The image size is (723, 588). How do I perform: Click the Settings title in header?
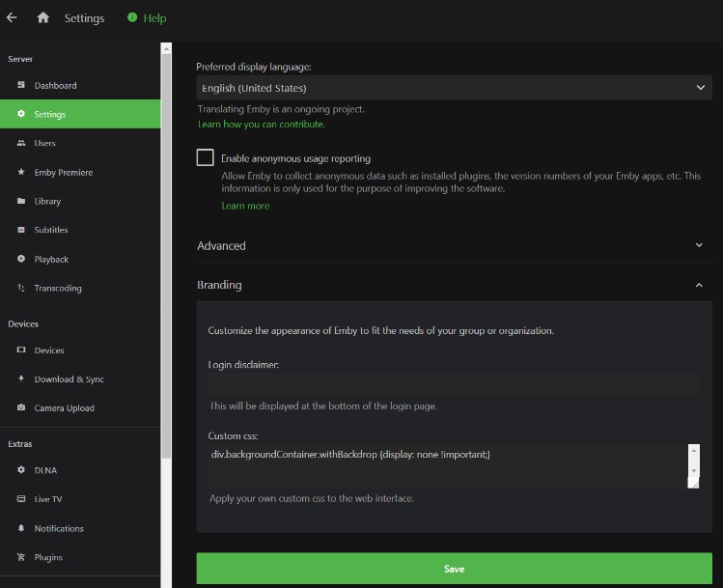click(84, 18)
